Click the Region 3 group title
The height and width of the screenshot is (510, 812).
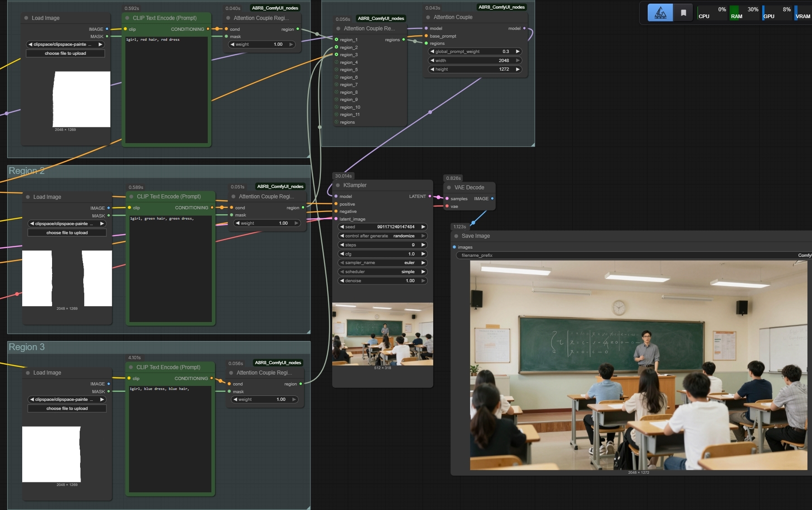tap(27, 347)
